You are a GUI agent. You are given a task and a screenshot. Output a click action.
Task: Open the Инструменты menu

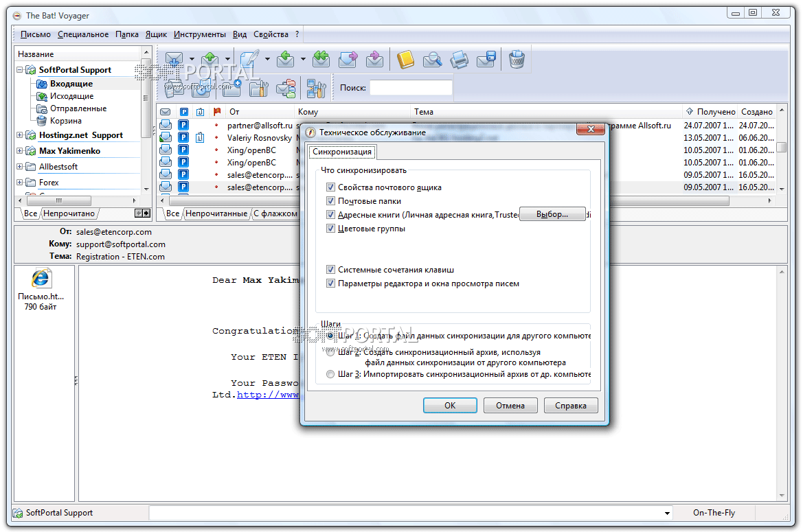pos(199,34)
